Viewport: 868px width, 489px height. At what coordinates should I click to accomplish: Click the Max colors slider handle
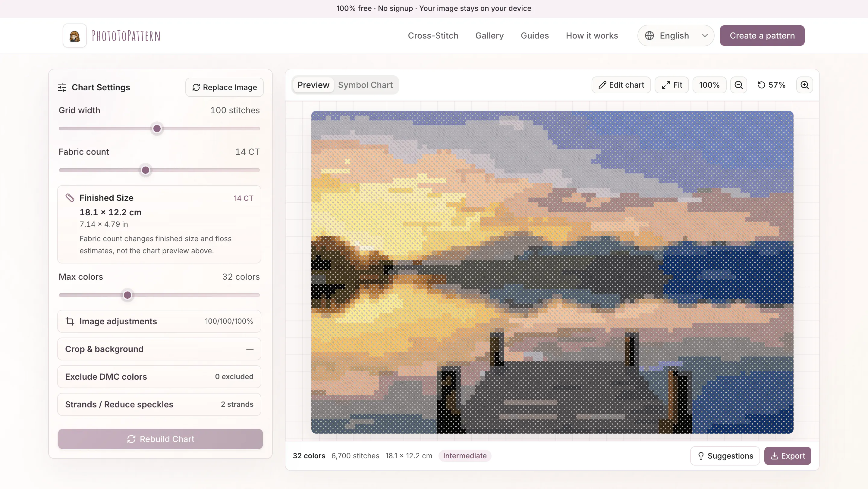point(127,295)
